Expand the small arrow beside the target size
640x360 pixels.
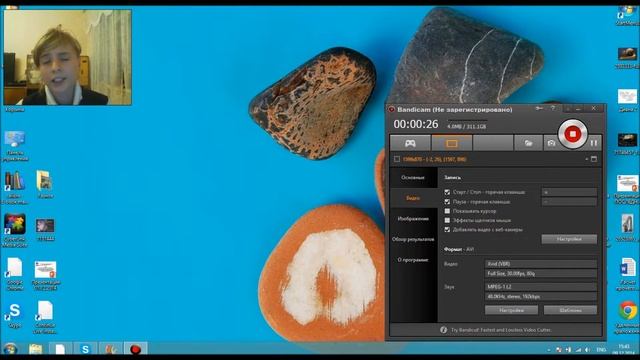[x=587, y=159]
